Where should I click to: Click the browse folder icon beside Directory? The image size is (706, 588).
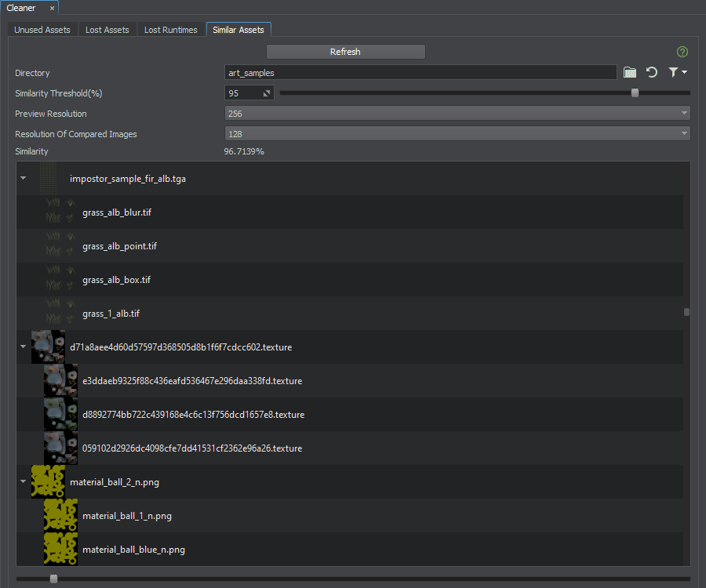[x=629, y=72]
